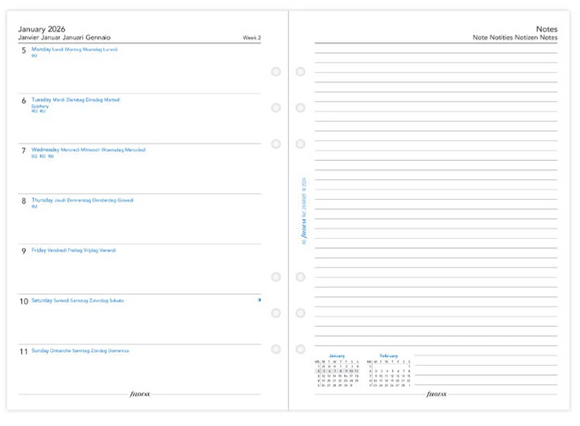Select the "Note Notities Notizen Notes" subtitle
The width and height of the screenshot is (580, 426).
coord(515,37)
